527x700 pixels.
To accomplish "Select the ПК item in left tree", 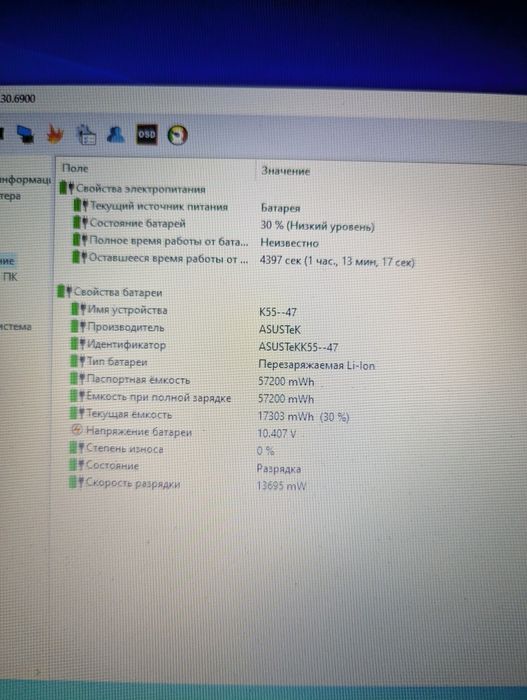I will click(10, 277).
